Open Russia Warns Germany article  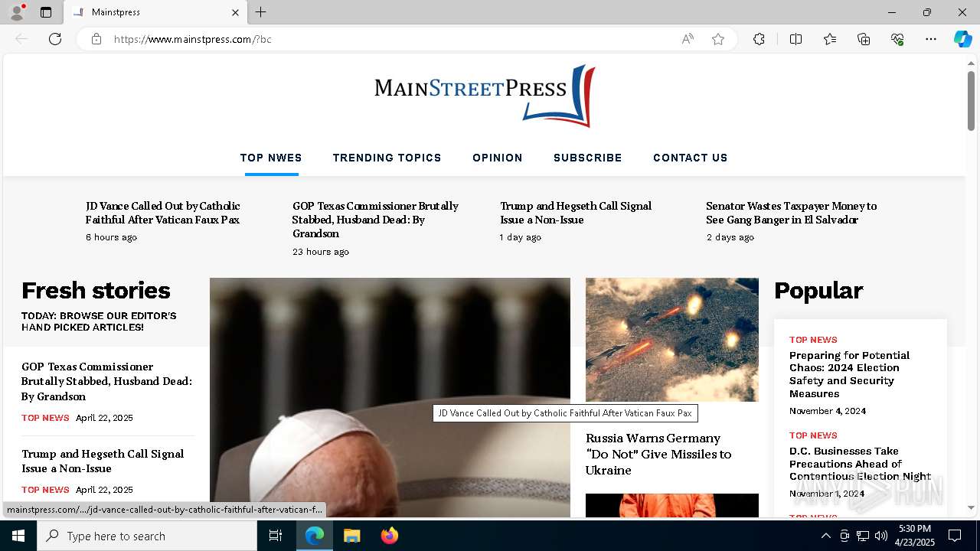click(658, 454)
